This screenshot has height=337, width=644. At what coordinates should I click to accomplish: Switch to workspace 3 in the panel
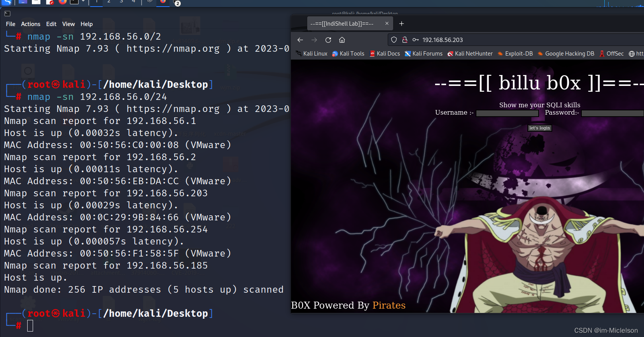point(121,2)
